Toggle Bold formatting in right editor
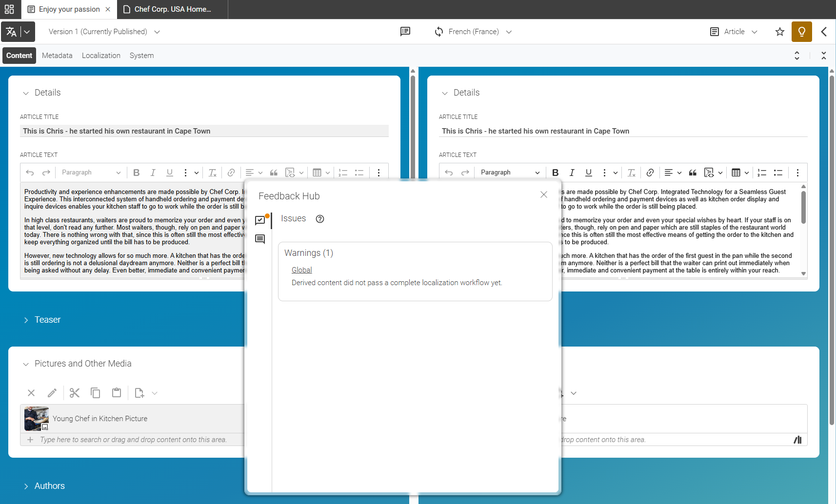Screen dimensions: 836x504 [x=555, y=173]
